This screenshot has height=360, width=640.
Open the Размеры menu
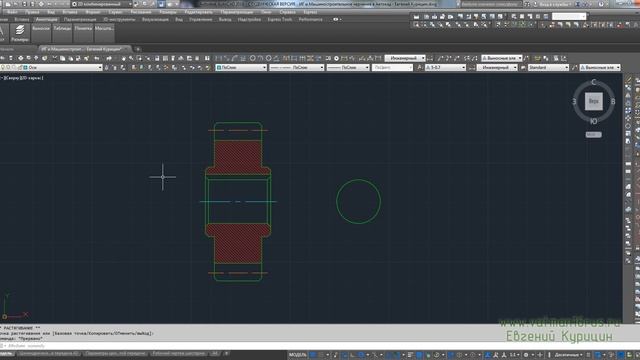[x=168, y=12]
